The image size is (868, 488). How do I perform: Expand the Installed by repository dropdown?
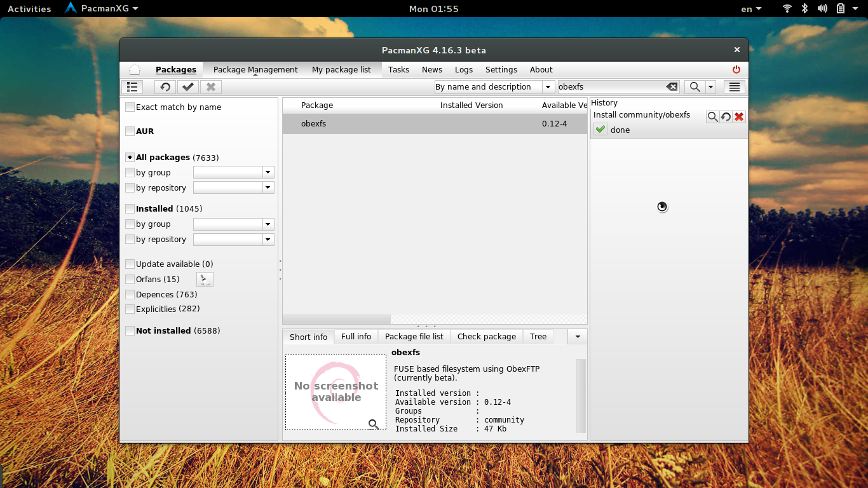click(x=268, y=240)
